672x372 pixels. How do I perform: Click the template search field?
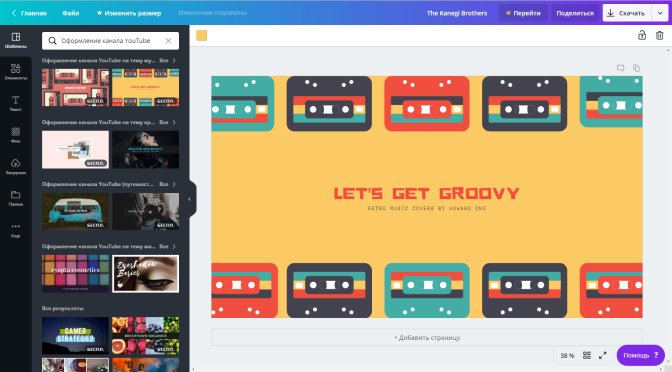point(110,41)
